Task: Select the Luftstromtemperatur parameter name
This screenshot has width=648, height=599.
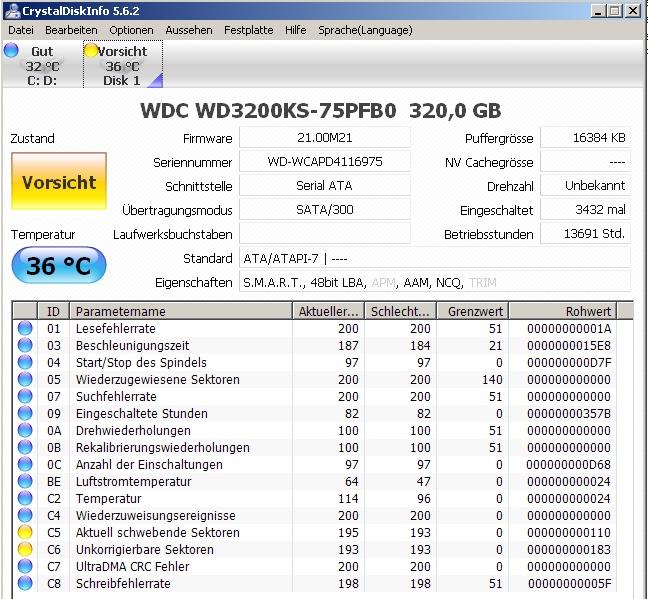Action: point(133,481)
